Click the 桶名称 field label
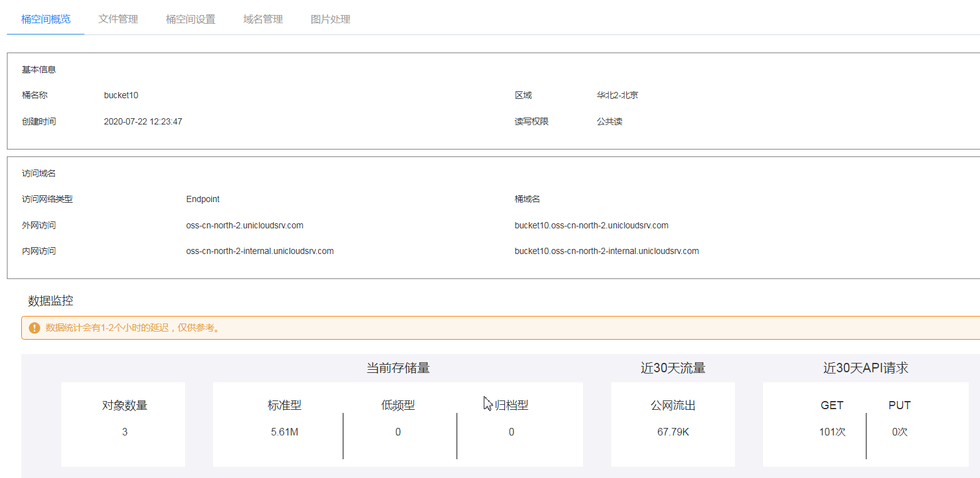980x478 pixels. click(34, 96)
